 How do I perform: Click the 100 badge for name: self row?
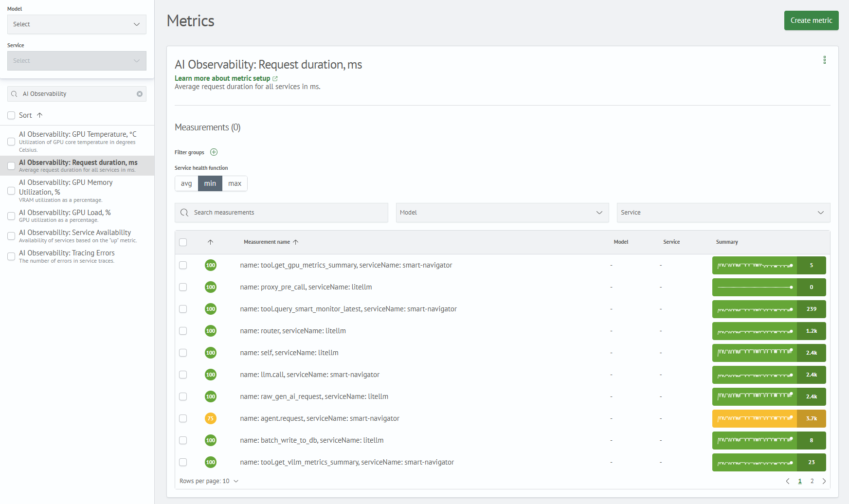click(x=211, y=353)
